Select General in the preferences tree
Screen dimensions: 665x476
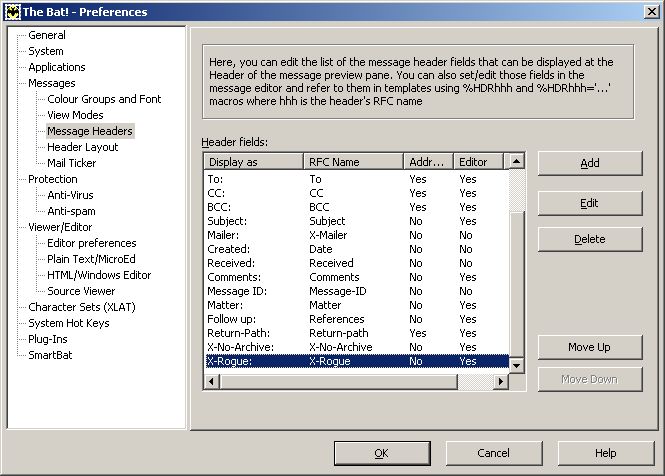coord(47,35)
